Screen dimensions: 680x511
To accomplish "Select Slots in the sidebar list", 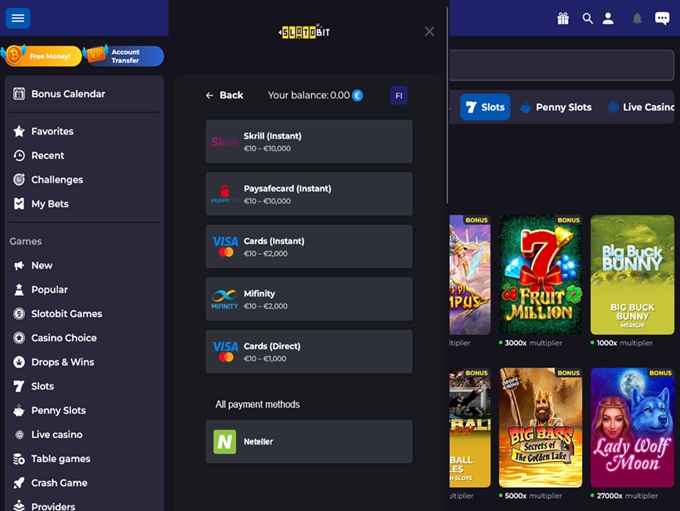I will click(x=34, y=386).
